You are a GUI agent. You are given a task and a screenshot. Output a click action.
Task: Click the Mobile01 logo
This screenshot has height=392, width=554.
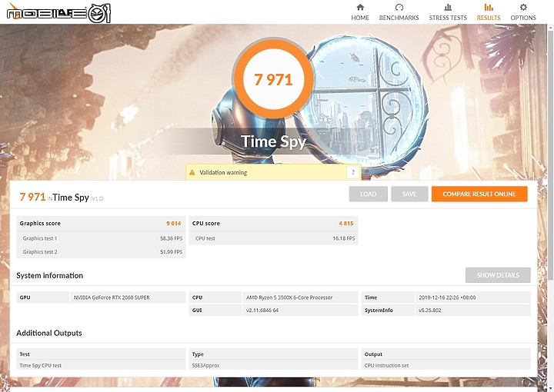coord(59,13)
